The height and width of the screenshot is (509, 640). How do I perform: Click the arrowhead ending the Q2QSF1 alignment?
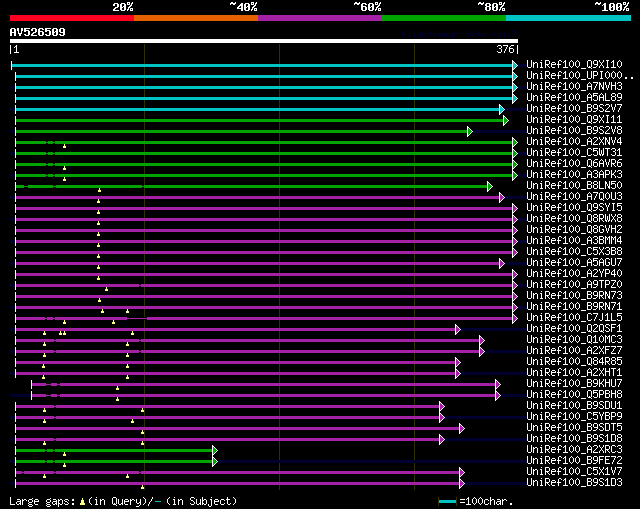point(458,329)
